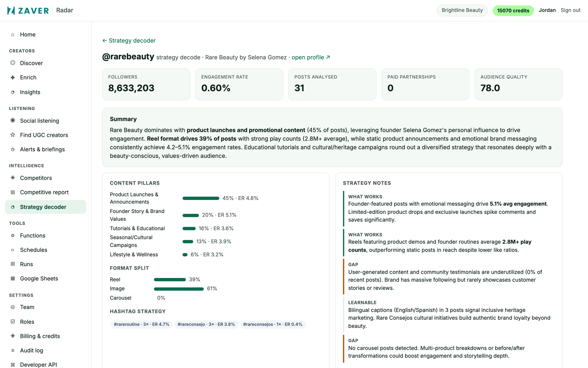Go to Discover creators

pos(46,63)
